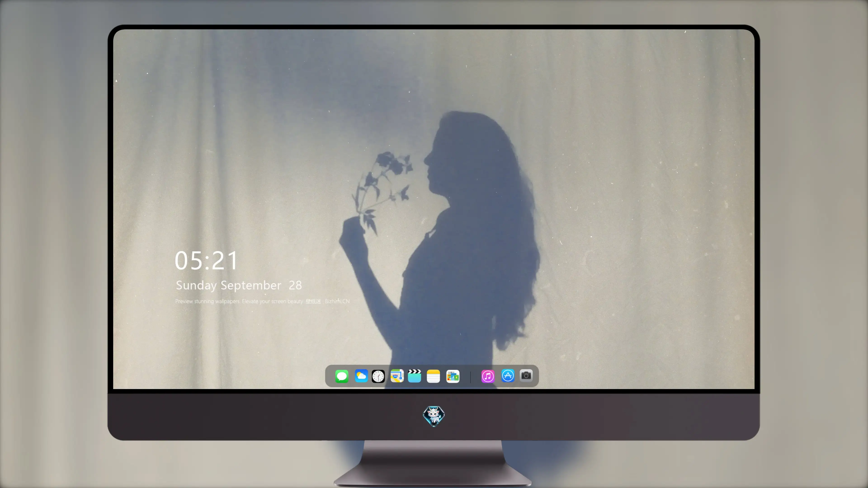Open the Notes app in the dock
868x488 pixels.
[433, 376]
